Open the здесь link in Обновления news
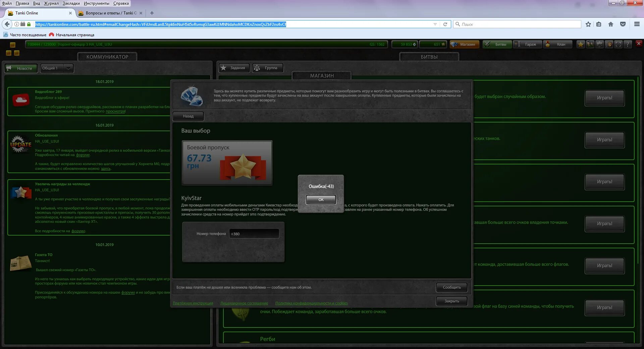 click(106, 168)
